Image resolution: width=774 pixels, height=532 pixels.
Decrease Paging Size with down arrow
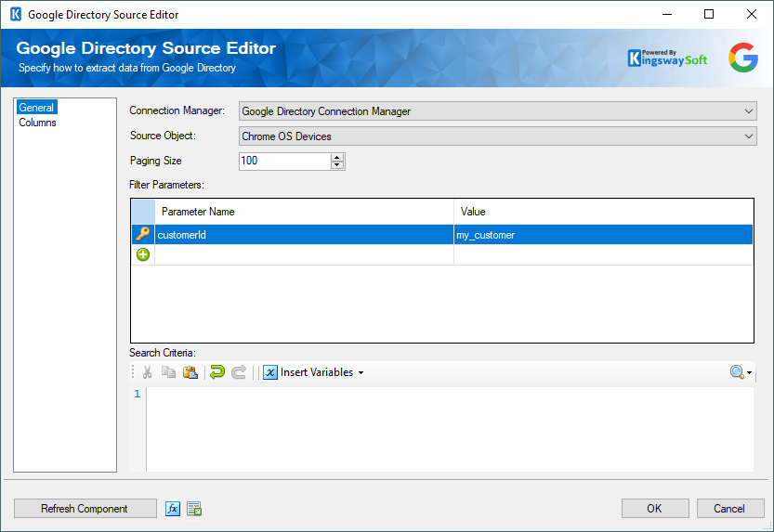click(x=337, y=165)
